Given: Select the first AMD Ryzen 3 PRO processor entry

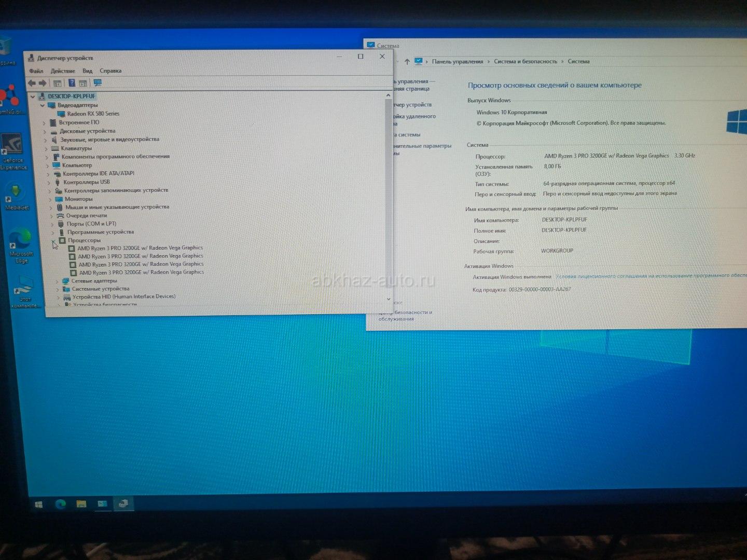Looking at the screenshot, I should pos(140,248).
